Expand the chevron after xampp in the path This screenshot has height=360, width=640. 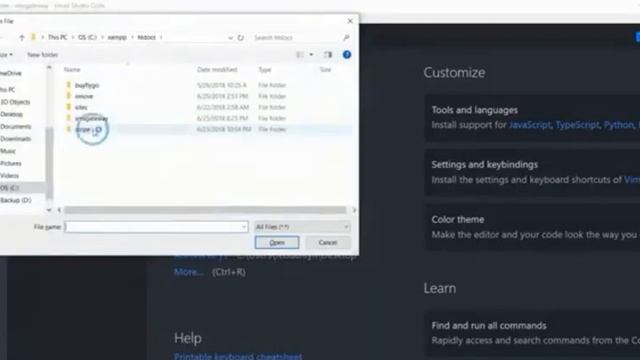pyautogui.click(x=132, y=38)
